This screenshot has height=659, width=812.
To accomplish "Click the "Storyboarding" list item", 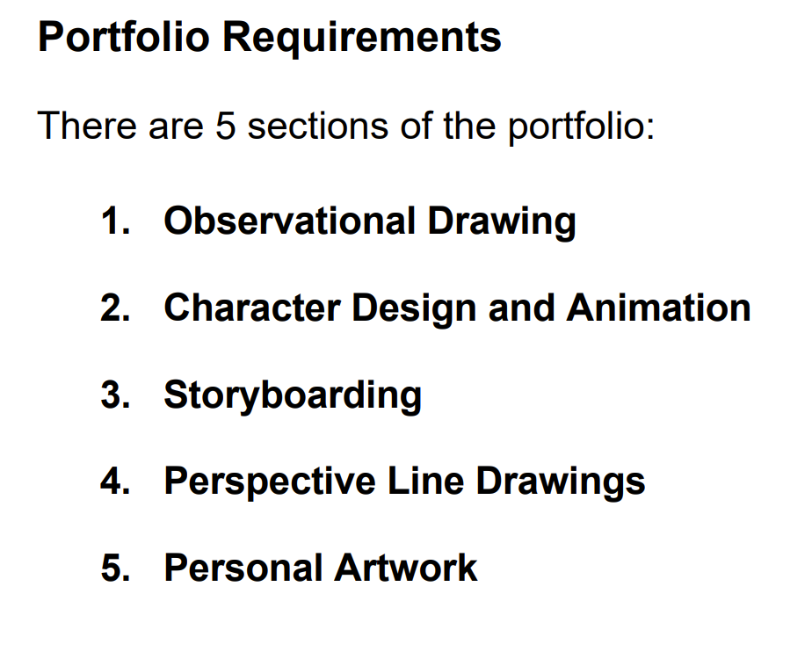I will click(293, 395).
